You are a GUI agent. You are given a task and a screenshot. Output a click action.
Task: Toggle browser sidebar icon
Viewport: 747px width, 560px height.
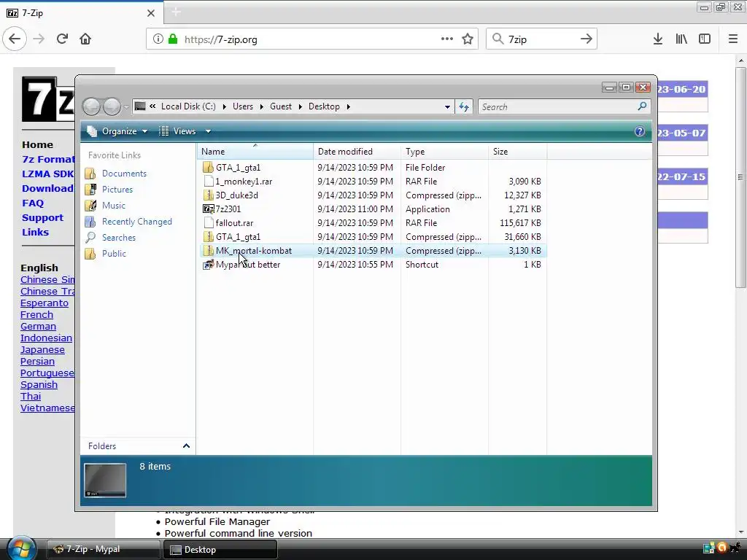pyautogui.click(x=705, y=39)
